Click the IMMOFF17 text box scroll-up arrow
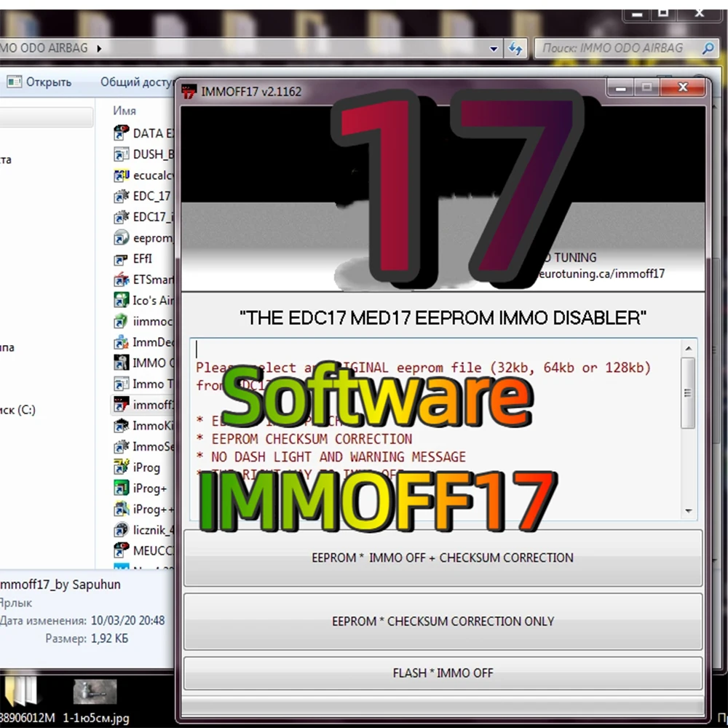 (x=688, y=348)
